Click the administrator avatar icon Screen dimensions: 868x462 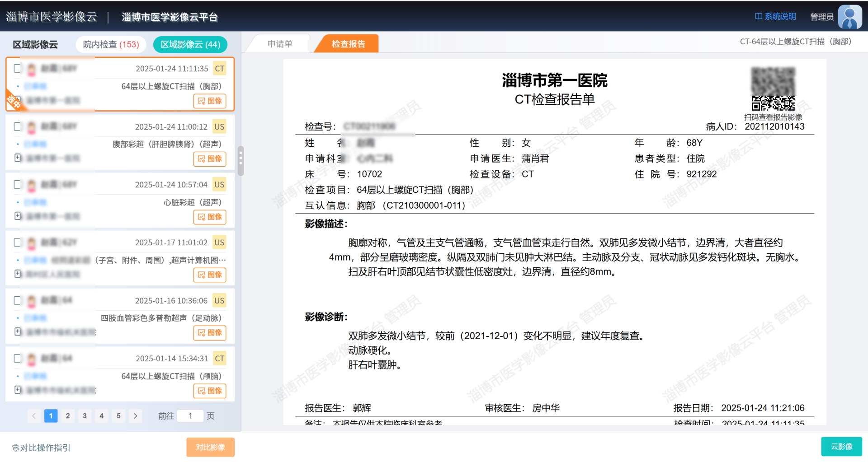(849, 17)
